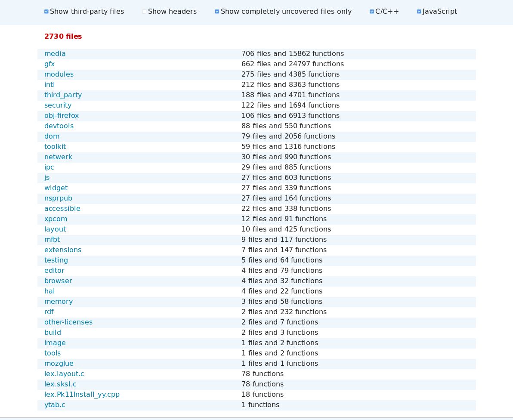Select the mozglue directory link

[59, 364]
